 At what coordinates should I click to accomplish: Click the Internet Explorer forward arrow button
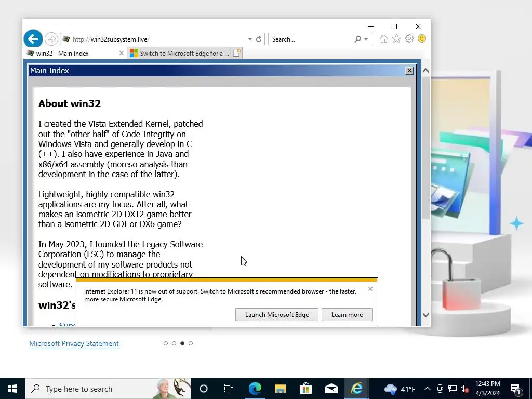[51, 39]
